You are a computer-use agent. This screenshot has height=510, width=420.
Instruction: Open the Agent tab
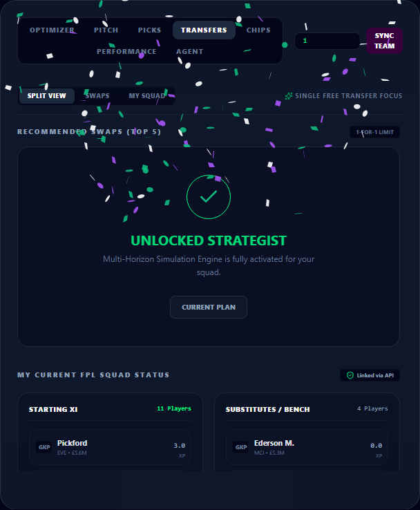(x=189, y=51)
